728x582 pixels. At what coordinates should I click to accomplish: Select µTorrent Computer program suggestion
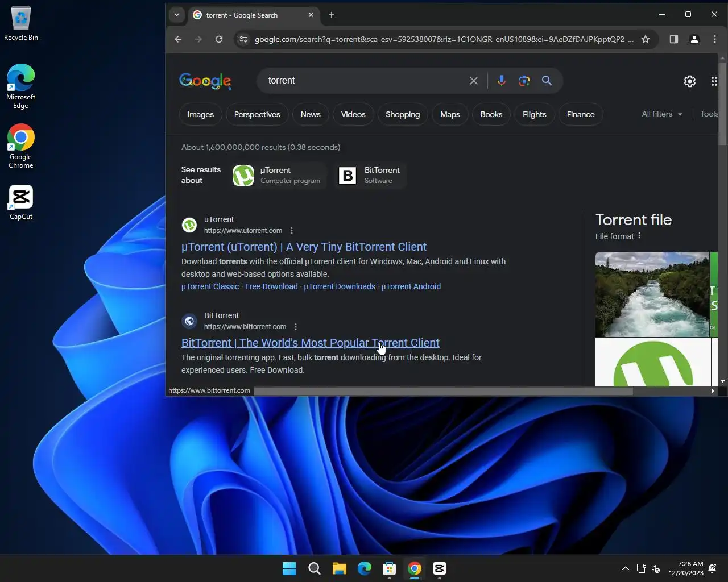point(279,175)
